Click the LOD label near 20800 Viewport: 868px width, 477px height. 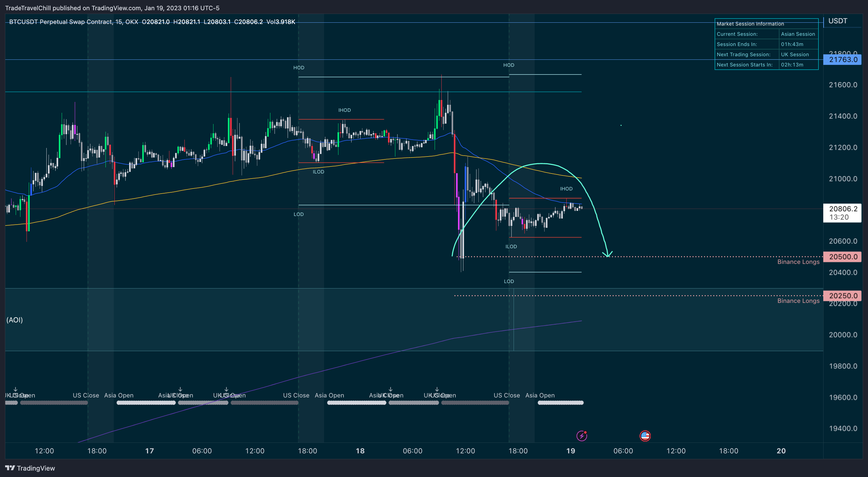tap(298, 214)
